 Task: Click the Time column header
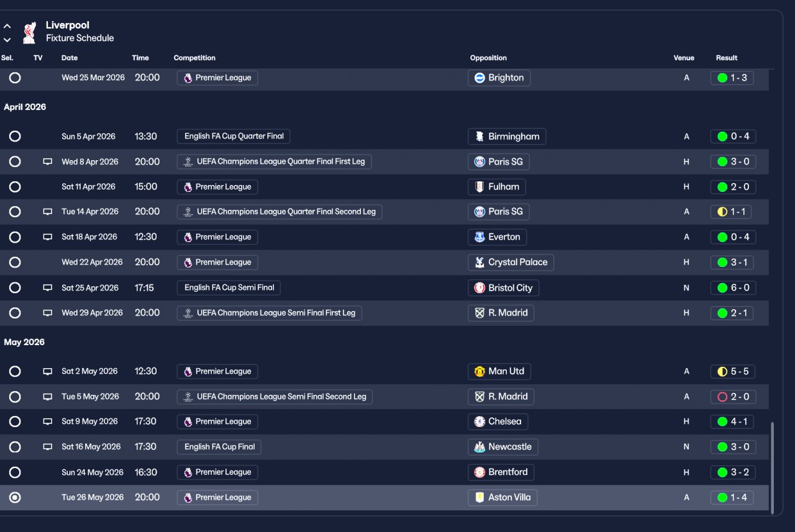[140, 58]
